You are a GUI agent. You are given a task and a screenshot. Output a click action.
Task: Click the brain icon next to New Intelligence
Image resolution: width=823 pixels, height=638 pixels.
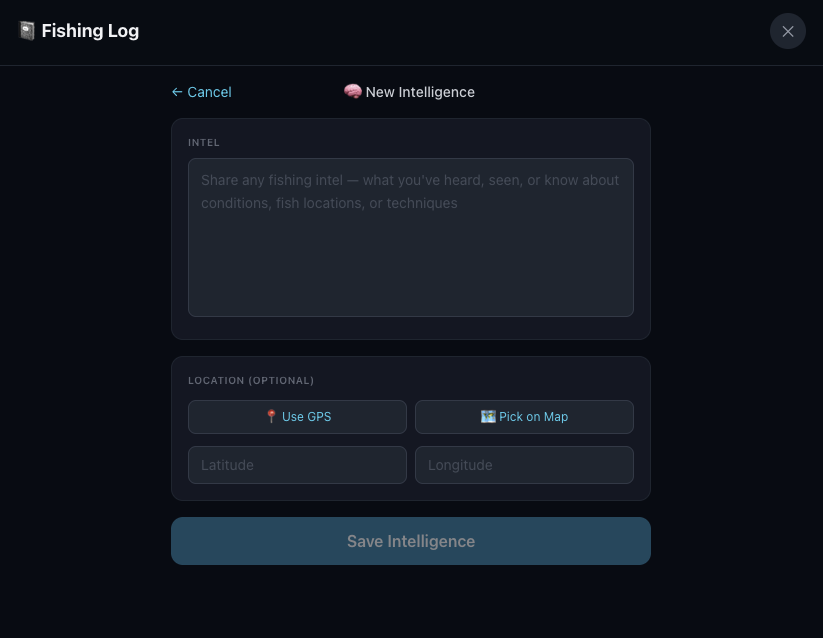(352, 91)
